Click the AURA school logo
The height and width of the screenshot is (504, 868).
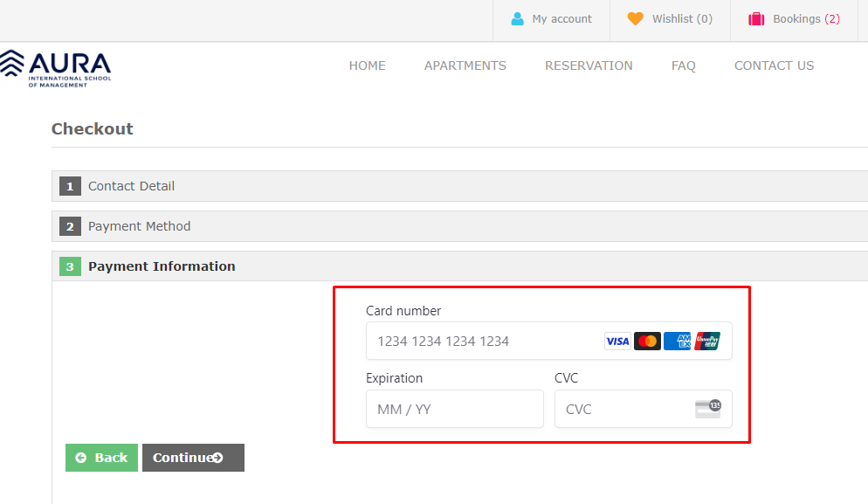[x=57, y=70]
